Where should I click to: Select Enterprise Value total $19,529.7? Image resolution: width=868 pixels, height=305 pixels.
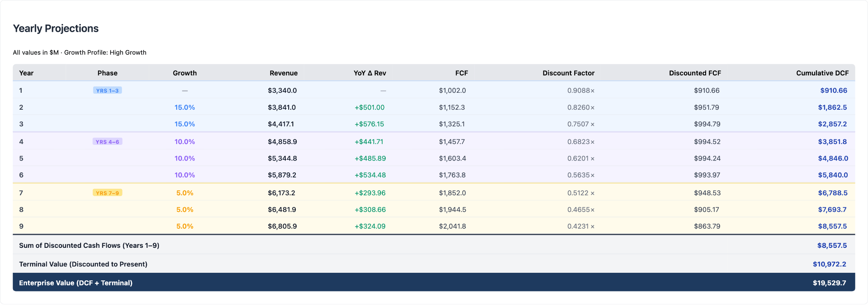pyautogui.click(x=829, y=283)
